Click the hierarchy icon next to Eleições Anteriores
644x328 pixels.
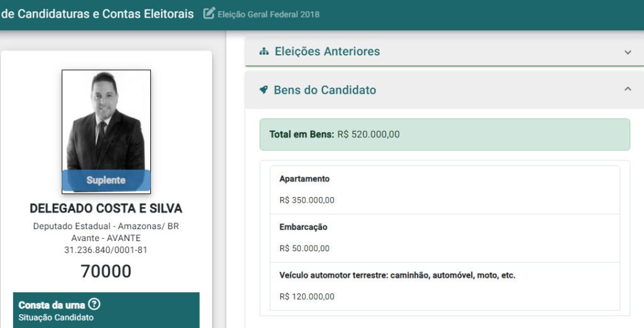point(264,52)
